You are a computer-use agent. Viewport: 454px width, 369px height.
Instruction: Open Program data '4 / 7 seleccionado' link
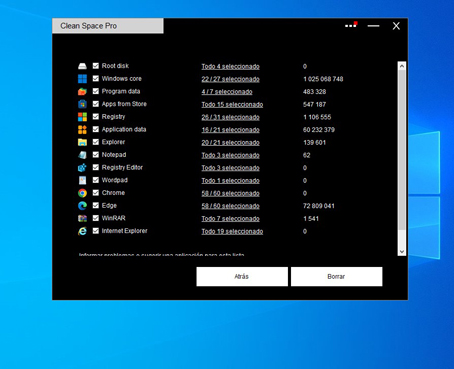(227, 92)
